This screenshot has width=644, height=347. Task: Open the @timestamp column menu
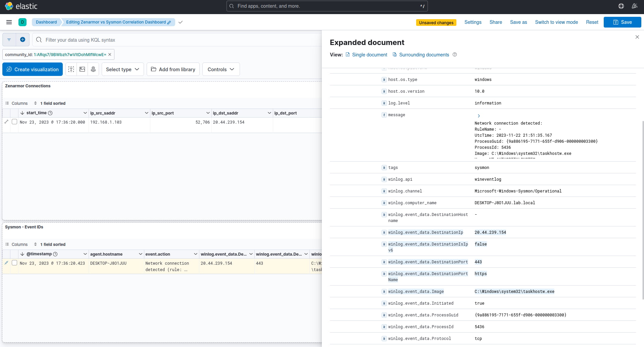[x=85, y=254]
